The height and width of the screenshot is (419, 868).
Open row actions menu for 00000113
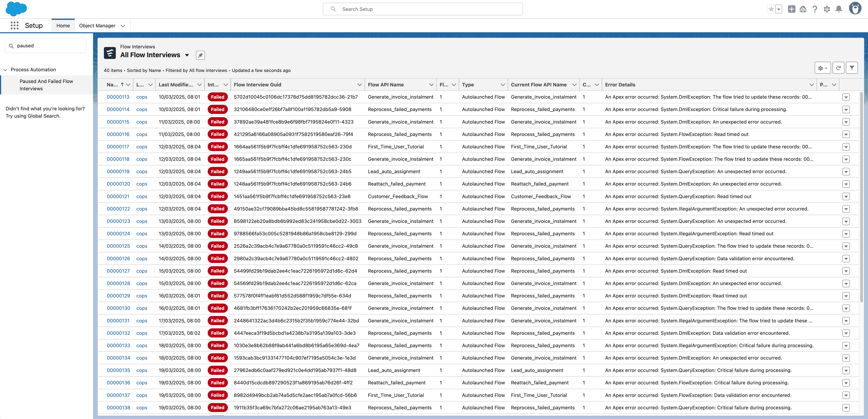[x=846, y=97]
